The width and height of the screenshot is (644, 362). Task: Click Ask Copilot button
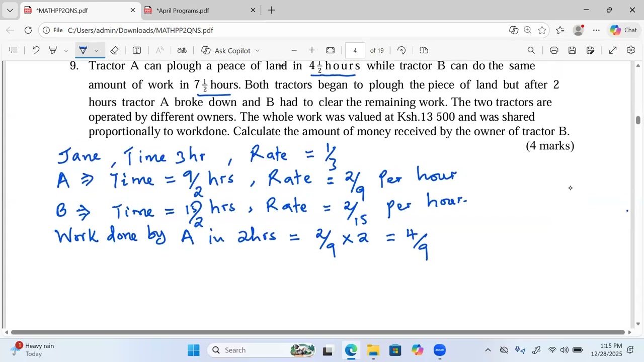(226, 50)
